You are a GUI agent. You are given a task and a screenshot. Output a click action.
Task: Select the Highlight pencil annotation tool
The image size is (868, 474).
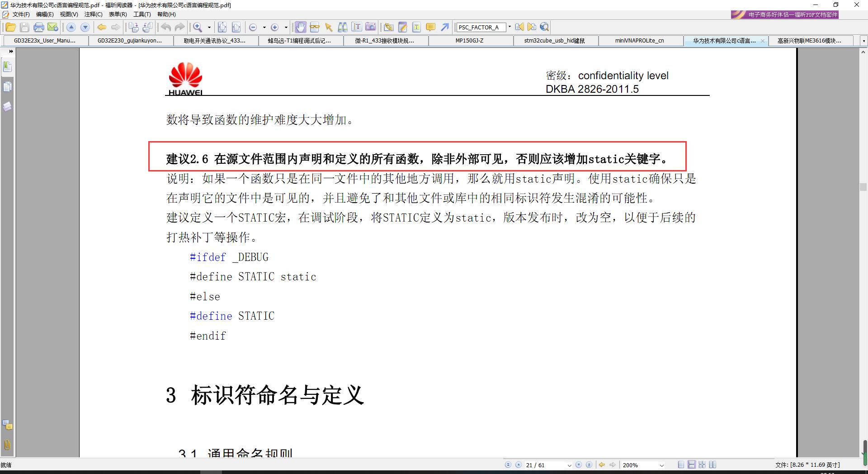coord(402,27)
